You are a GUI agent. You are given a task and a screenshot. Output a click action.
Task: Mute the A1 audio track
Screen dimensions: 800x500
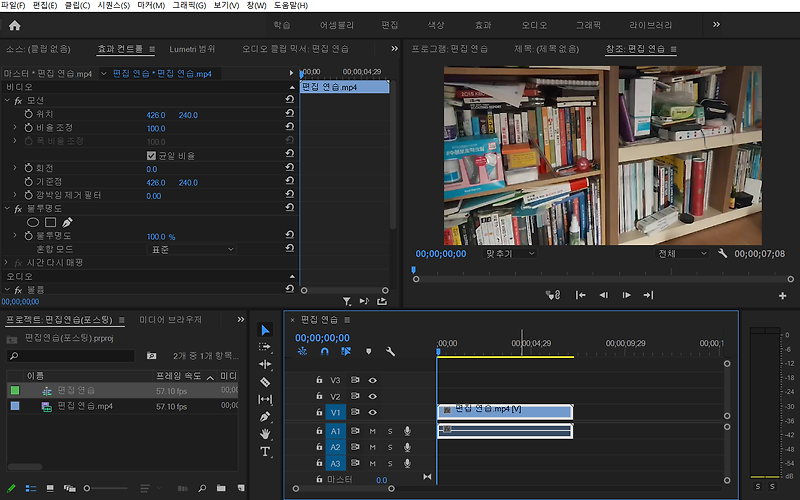[372, 432]
